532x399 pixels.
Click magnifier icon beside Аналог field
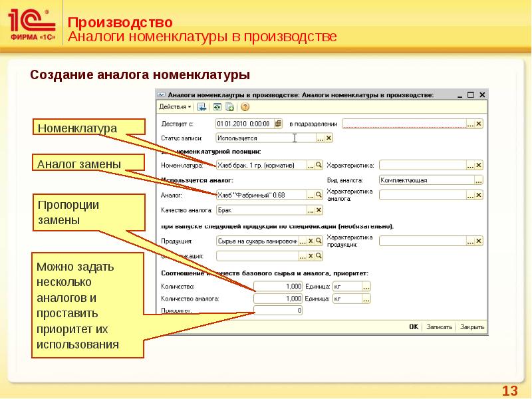(x=319, y=195)
